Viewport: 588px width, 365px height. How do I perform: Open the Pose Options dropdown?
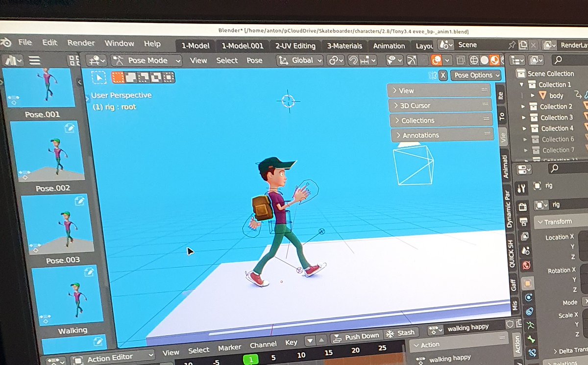click(477, 75)
